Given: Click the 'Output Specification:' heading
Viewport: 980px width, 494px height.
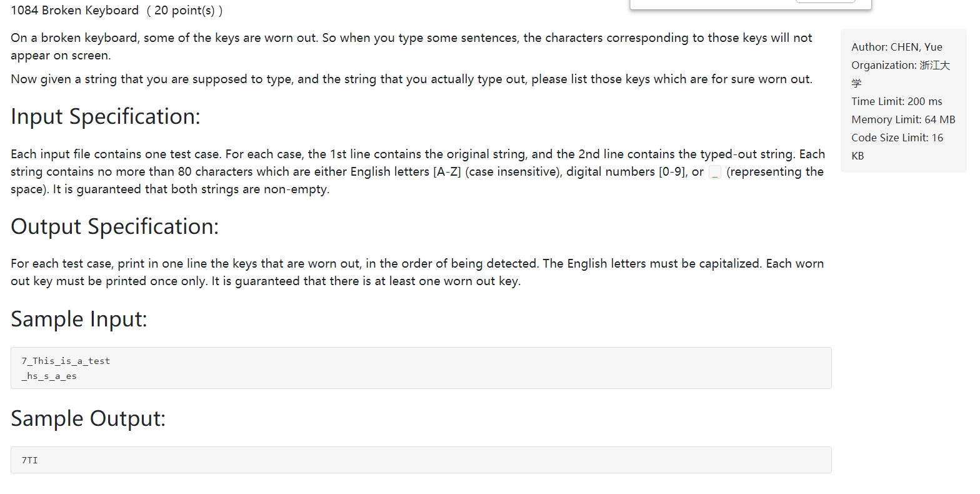Looking at the screenshot, I should tap(115, 226).
